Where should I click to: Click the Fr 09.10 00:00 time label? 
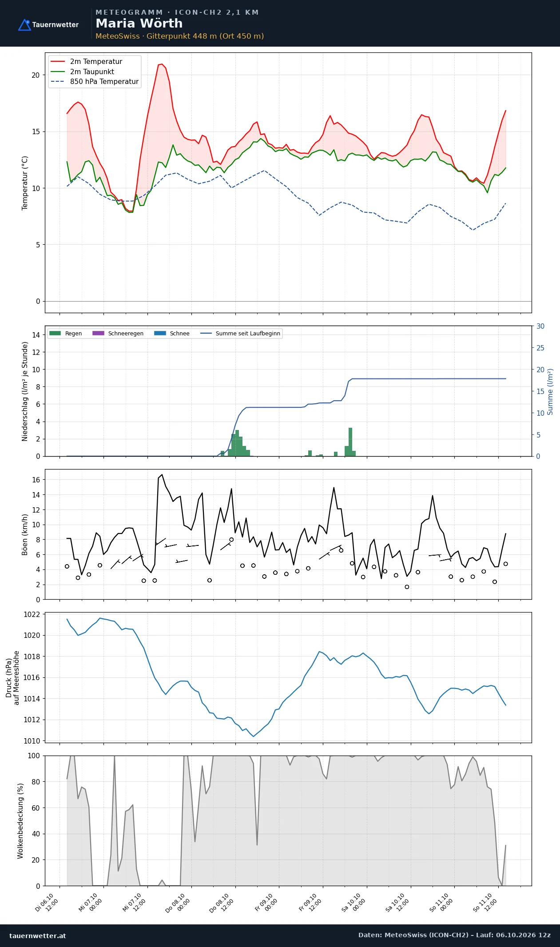266,903
